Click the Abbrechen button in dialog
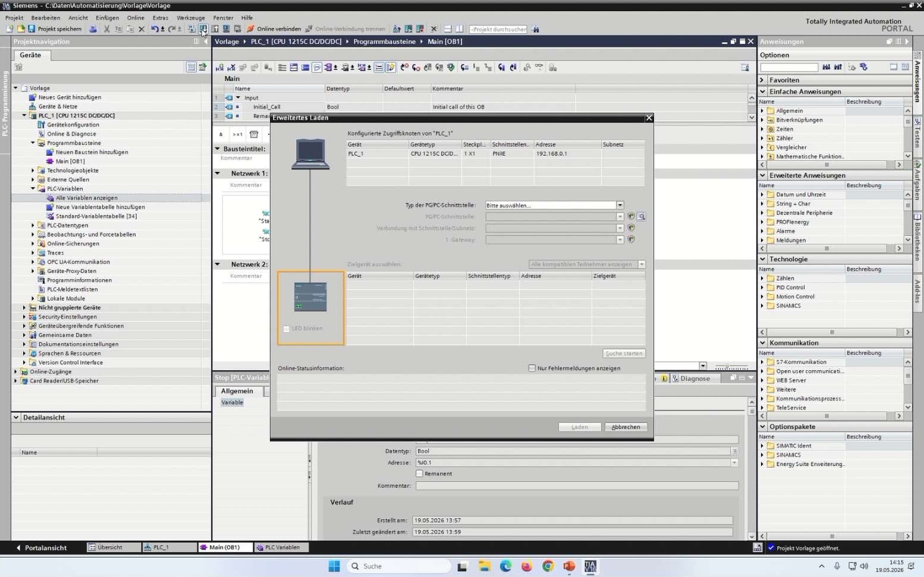The height and width of the screenshot is (577, 924). point(626,427)
